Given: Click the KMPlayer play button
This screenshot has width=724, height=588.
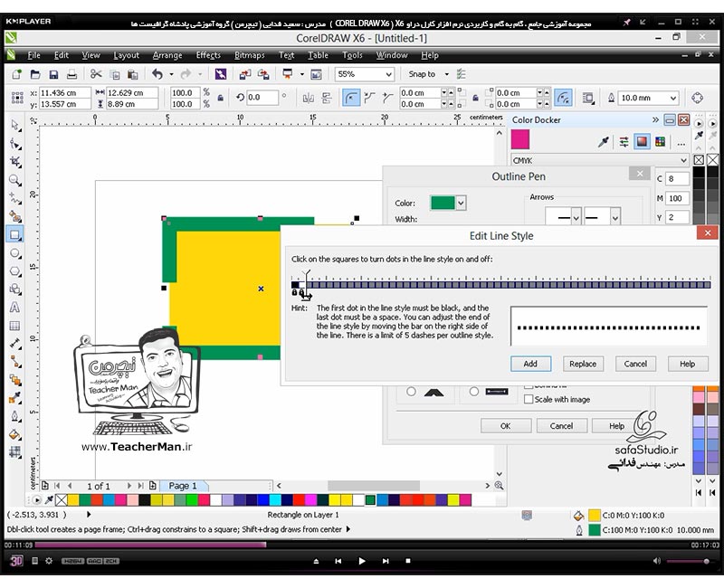Looking at the screenshot, I should click(x=362, y=561).
